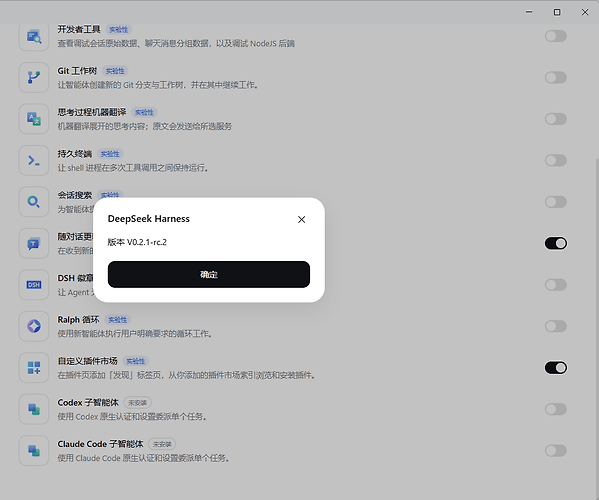Screen dimensions: 599x500
Task: Click the Ralph 循环 description line
Action: click(135, 334)
